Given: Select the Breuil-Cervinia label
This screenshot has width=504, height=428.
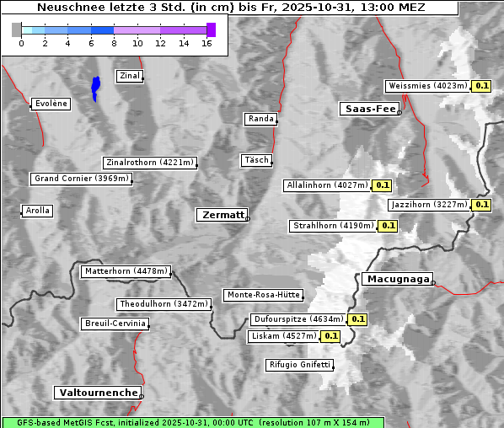Looking at the screenshot, I should (115, 324).
